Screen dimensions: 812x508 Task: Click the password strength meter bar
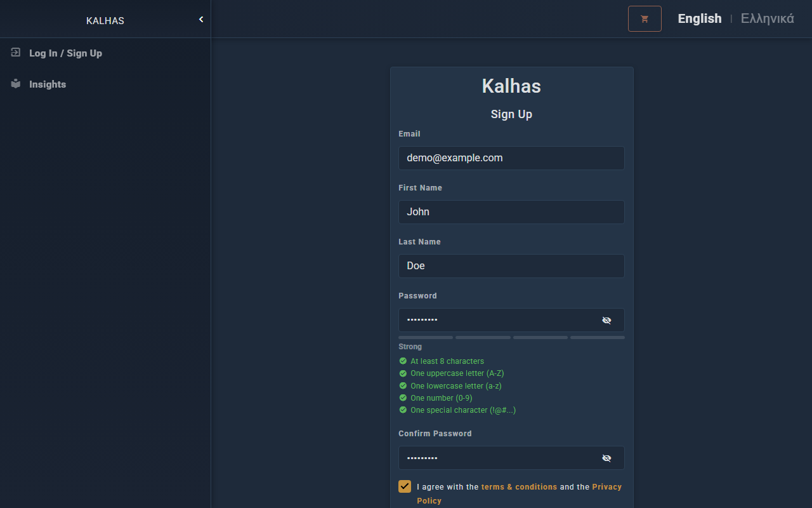pyautogui.click(x=511, y=337)
